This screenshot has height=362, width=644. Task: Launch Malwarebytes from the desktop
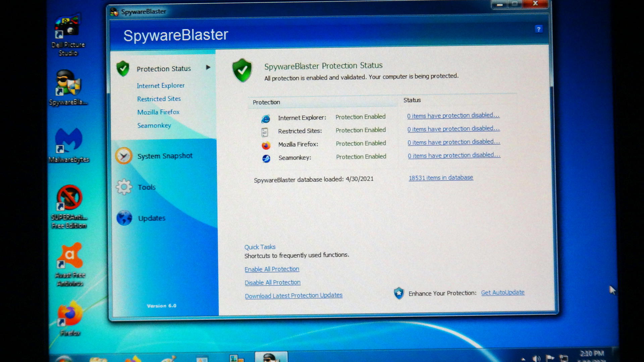coord(69,145)
